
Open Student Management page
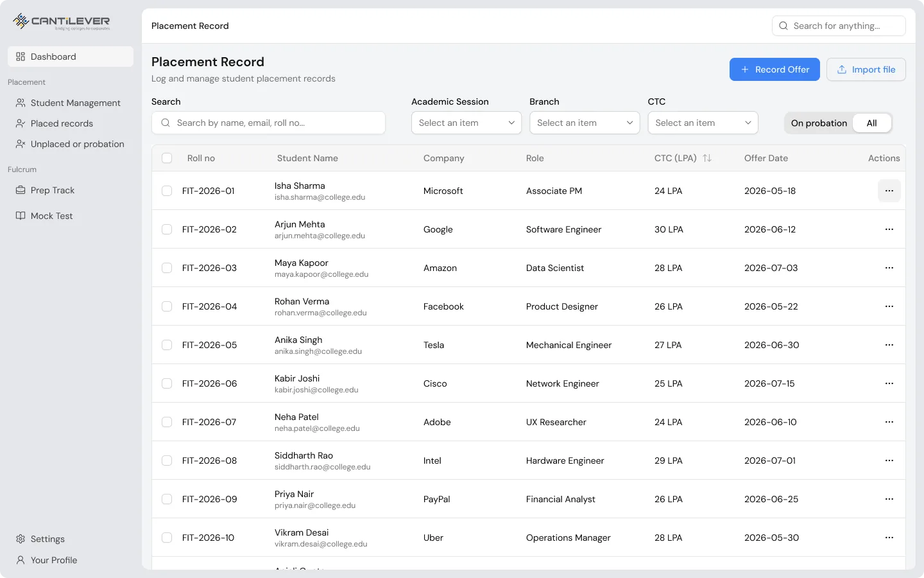(x=71, y=103)
